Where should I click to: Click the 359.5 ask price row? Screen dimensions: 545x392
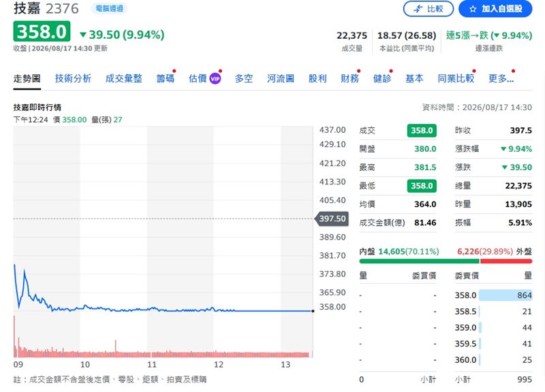point(493,344)
